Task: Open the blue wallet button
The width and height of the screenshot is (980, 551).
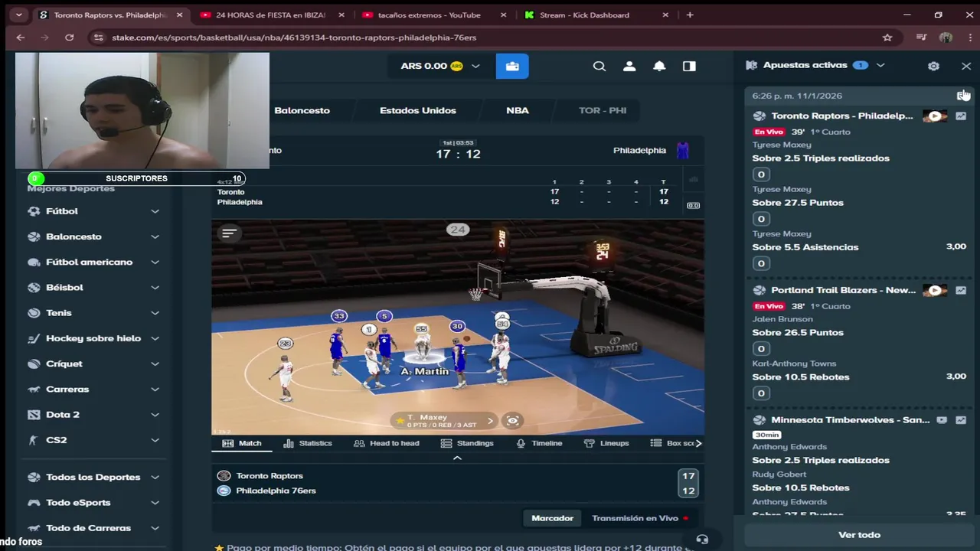Action: pyautogui.click(x=512, y=66)
